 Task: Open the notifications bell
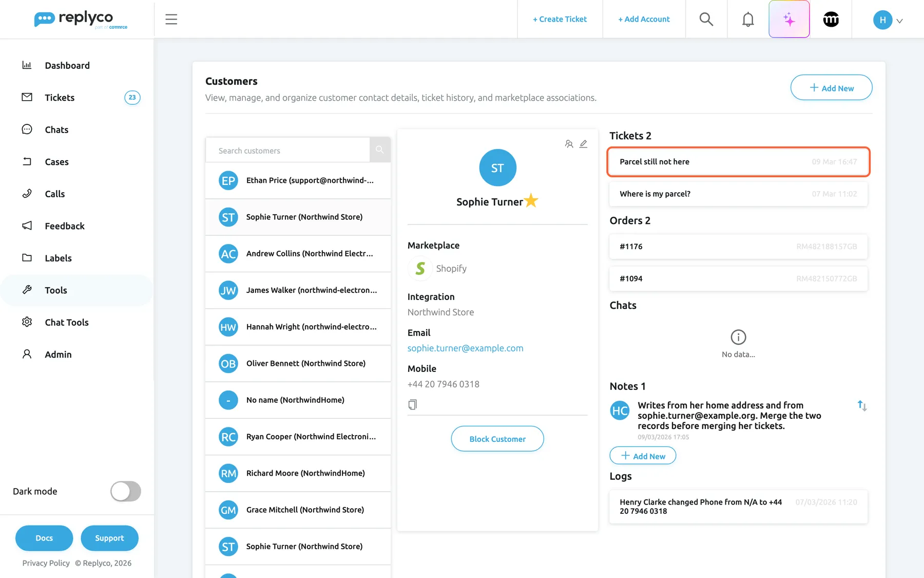click(x=748, y=19)
